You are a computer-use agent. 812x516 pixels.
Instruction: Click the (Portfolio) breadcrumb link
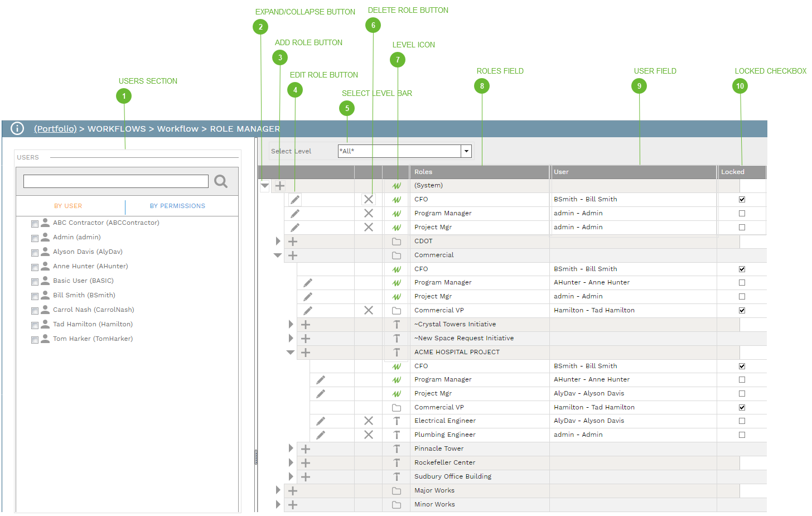(55, 129)
